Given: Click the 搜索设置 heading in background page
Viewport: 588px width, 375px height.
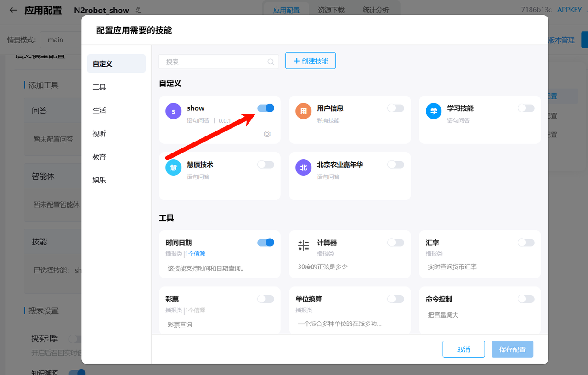Looking at the screenshot, I should click(x=44, y=311).
